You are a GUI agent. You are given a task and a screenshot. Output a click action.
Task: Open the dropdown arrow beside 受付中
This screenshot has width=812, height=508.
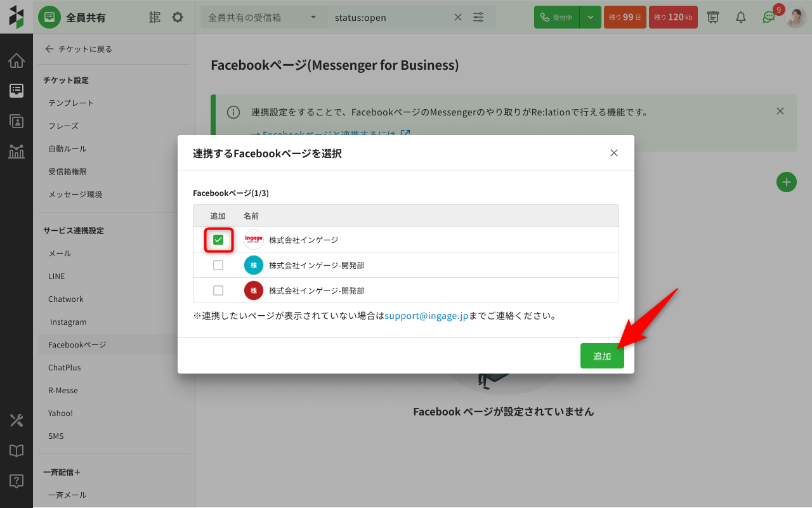(590, 17)
